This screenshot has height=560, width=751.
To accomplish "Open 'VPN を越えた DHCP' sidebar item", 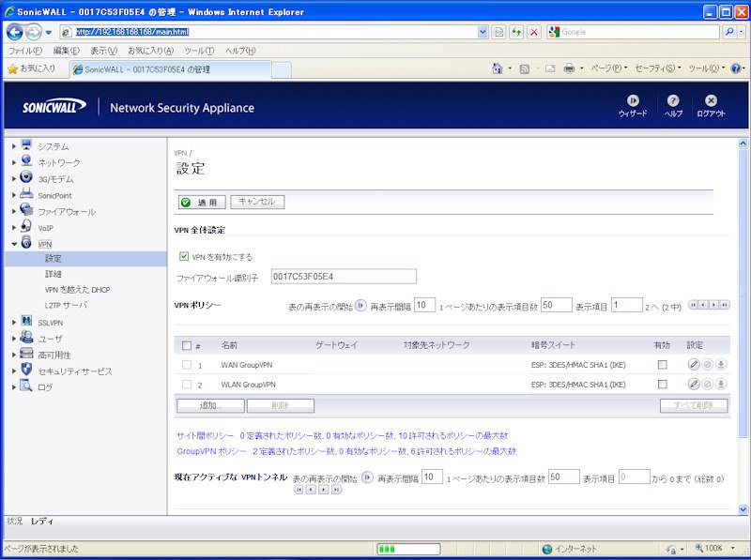I will pos(78,290).
